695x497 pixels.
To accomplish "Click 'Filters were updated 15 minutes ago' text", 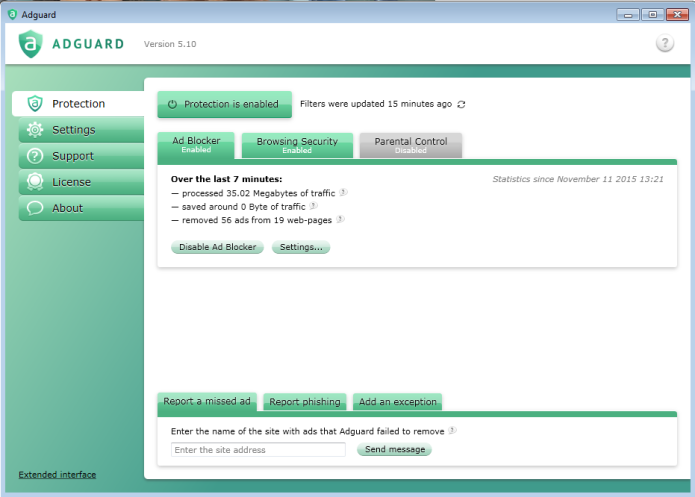I will point(376,104).
